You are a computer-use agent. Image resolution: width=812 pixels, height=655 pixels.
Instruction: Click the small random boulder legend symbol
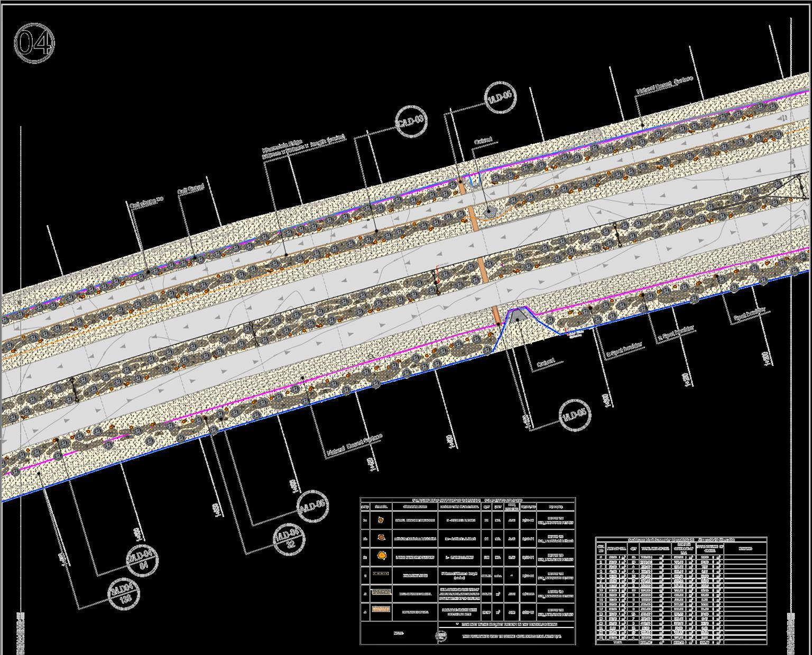tap(381, 521)
